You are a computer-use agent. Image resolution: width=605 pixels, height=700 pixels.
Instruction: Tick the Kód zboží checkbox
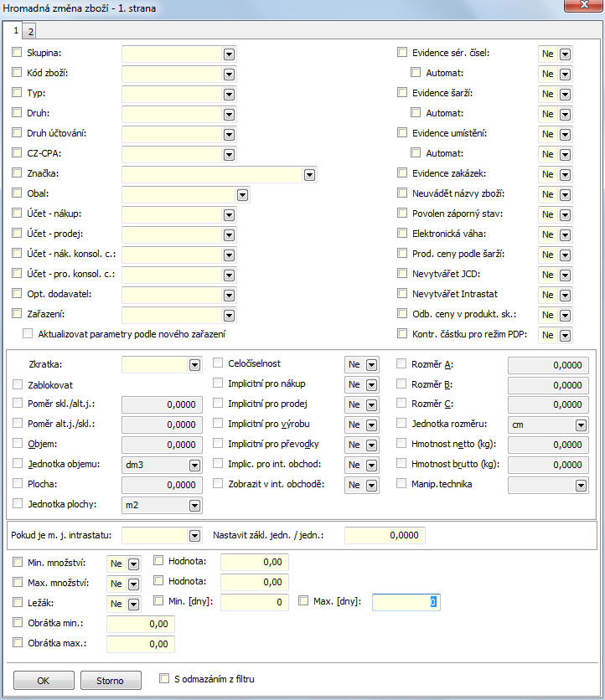coord(17,72)
